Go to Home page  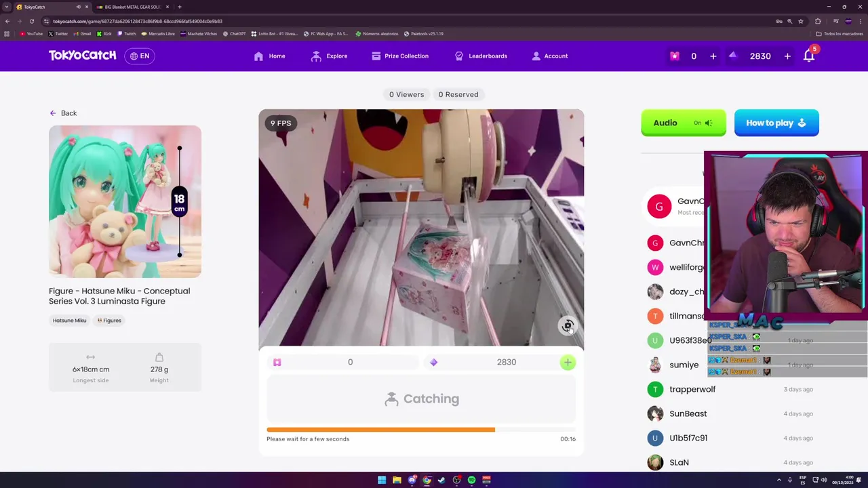[x=269, y=56]
